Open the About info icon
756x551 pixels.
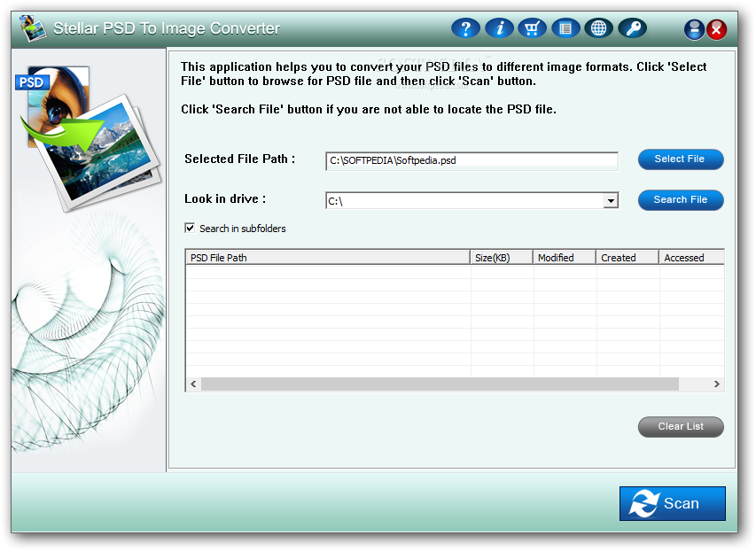pyautogui.click(x=499, y=29)
